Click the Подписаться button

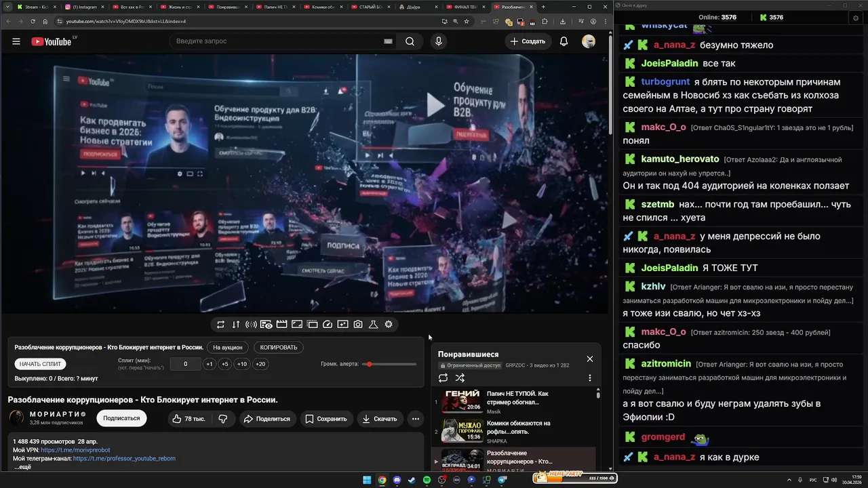click(x=121, y=419)
